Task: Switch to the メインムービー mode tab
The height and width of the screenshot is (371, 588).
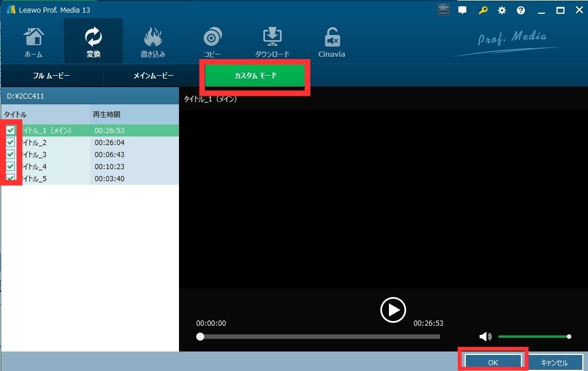Action: click(x=153, y=76)
